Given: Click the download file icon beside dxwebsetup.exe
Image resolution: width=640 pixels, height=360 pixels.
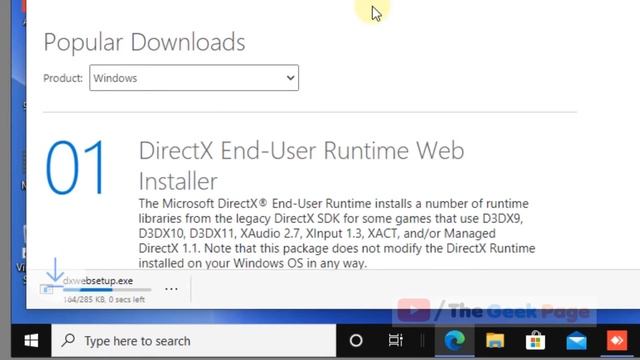Looking at the screenshot, I should click(x=47, y=289).
